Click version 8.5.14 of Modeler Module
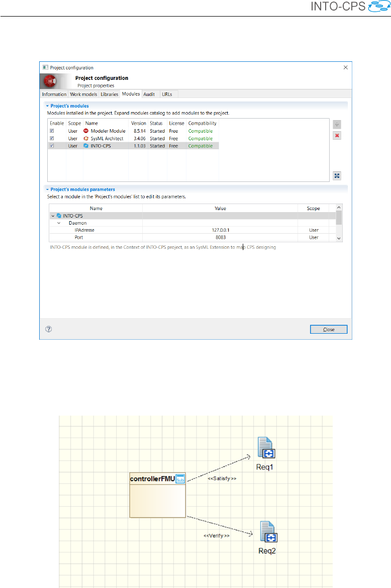Screen dimensions: 391x588 click(x=139, y=131)
